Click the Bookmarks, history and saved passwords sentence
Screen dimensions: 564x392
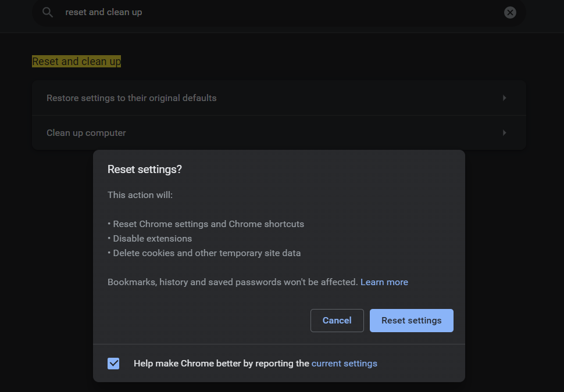coord(233,282)
